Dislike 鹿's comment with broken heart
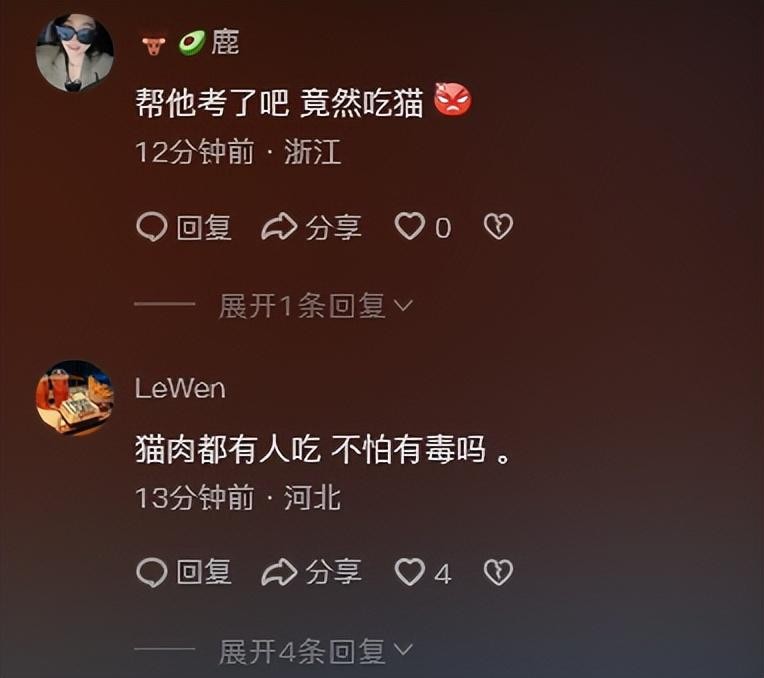The height and width of the screenshot is (678, 764). coord(498,227)
